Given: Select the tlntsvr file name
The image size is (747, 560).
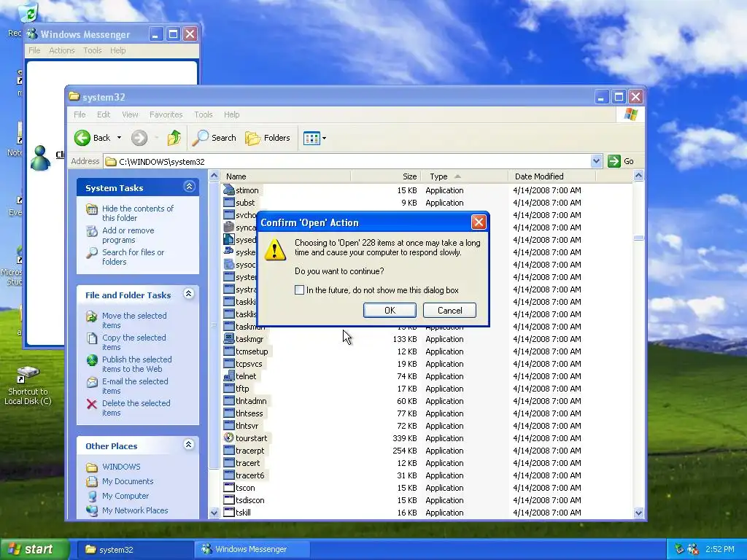Looking at the screenshot, I should 247,426.
